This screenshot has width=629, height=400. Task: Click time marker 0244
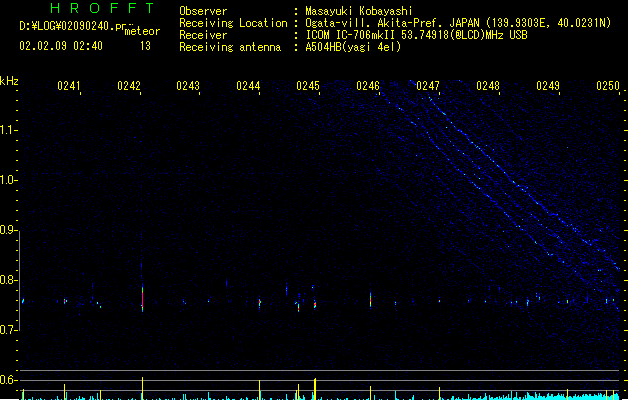point(248,86)
